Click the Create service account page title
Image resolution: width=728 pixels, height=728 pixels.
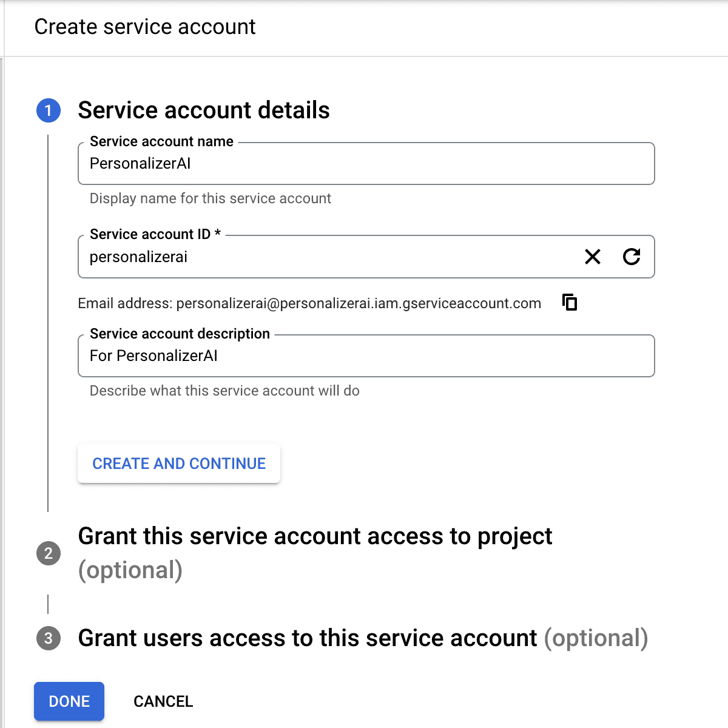pyautogui.click(x=145, y=27)
